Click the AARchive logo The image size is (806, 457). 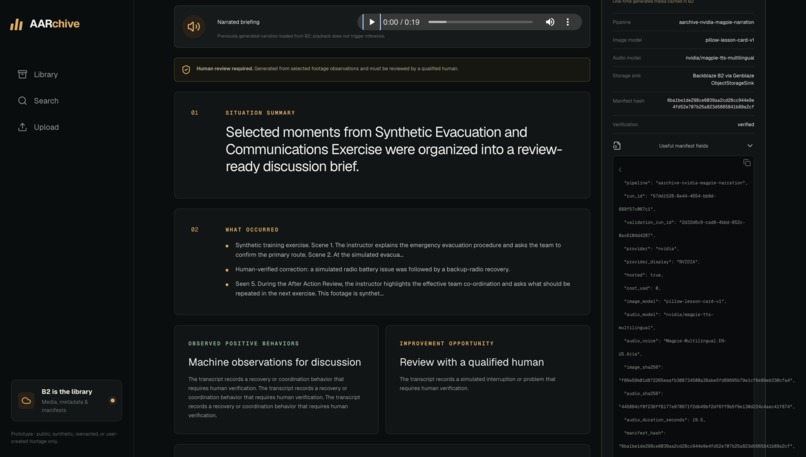click(45, 24)
